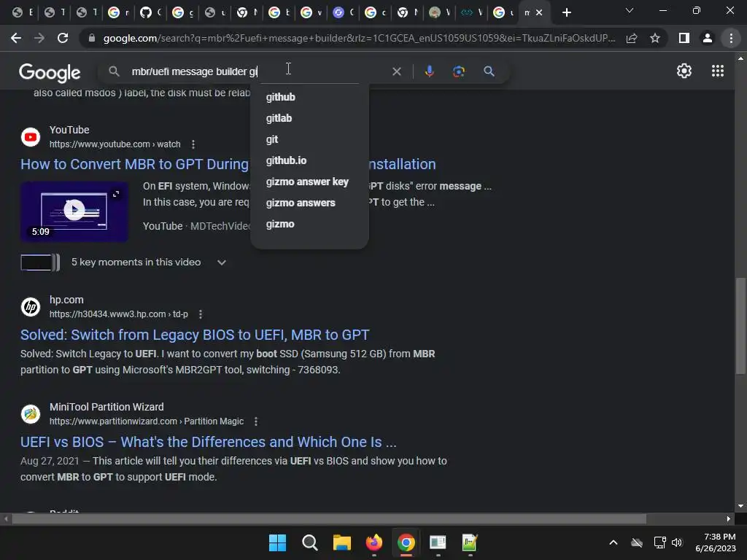This screenshot has width=747, height=560.
Task: Search by image with Google Lens
Action: [x=458, y=71]
